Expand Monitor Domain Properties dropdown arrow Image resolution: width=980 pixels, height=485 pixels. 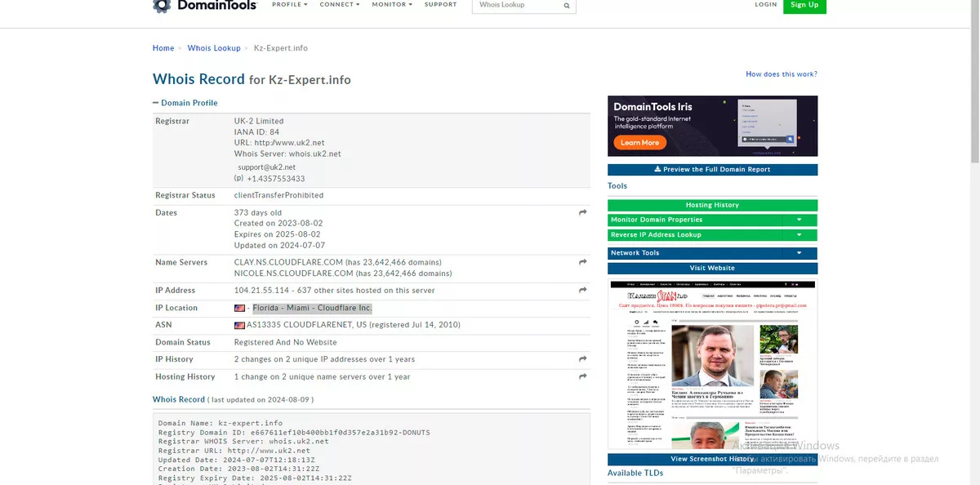[x=800, y=220]
